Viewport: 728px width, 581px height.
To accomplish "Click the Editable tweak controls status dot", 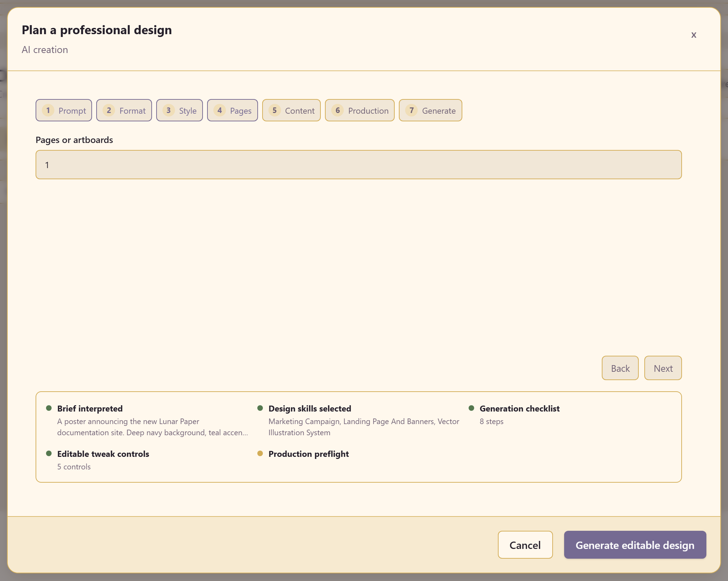I will tap(49, 453).
